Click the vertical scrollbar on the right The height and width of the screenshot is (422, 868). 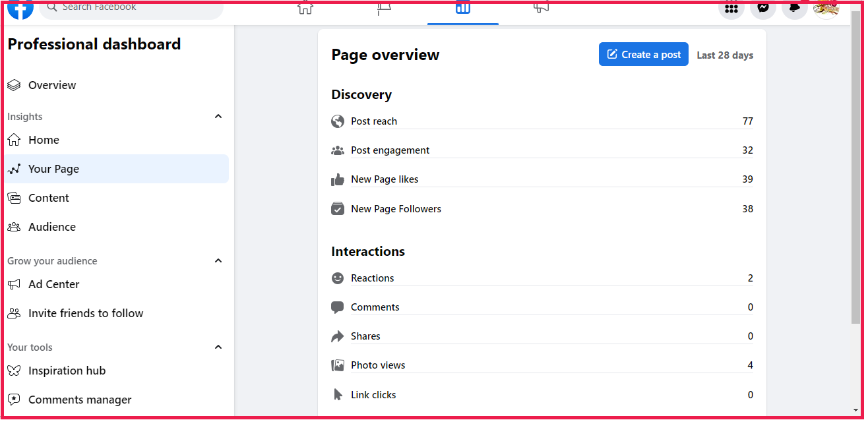[x=855, y=165]
